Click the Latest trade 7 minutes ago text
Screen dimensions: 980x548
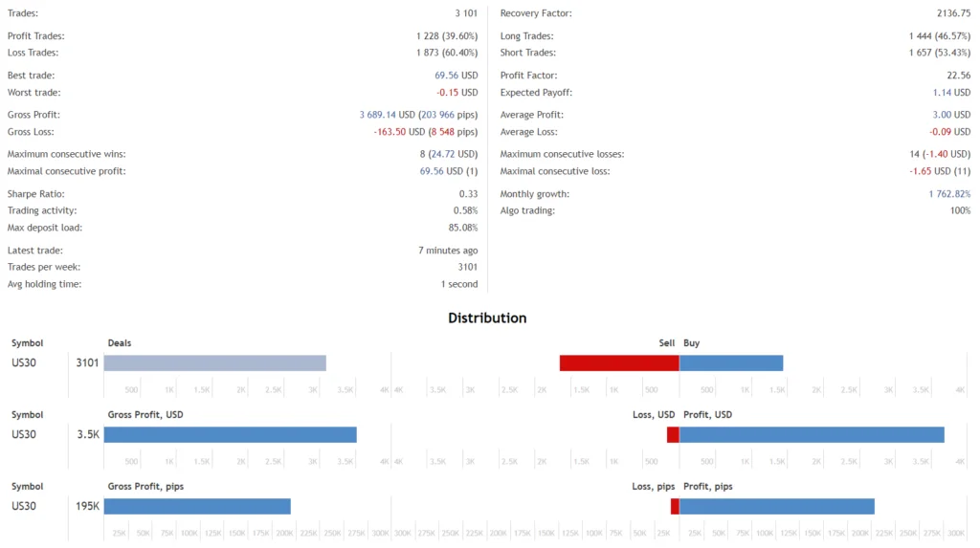[448, 251]
